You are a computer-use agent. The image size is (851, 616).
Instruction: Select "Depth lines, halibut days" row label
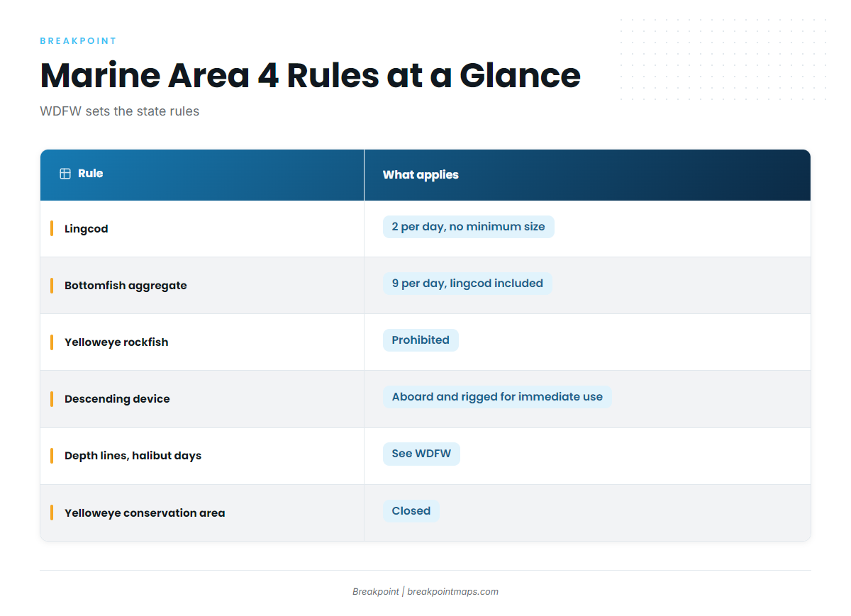click(x=133, y=456)
